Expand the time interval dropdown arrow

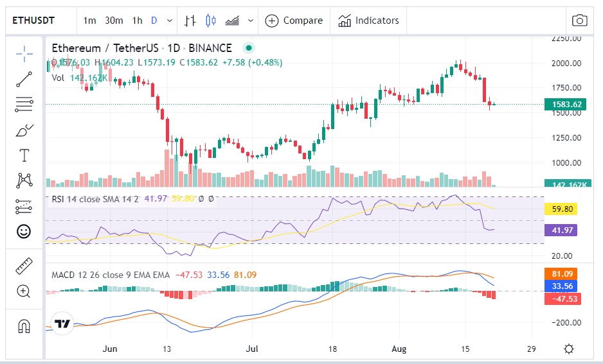[170, 21]
